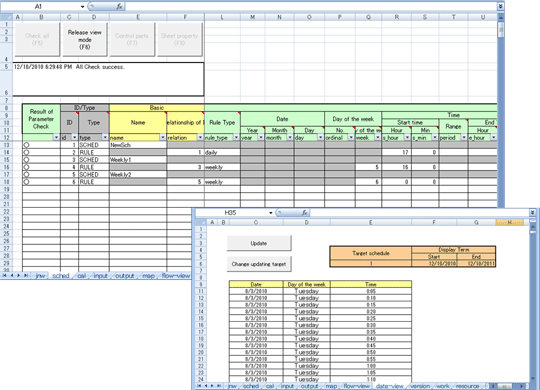Click the Change updating target button
This screenshot has height=390, width=540.
pyautogui.click(x=259, y=264)
